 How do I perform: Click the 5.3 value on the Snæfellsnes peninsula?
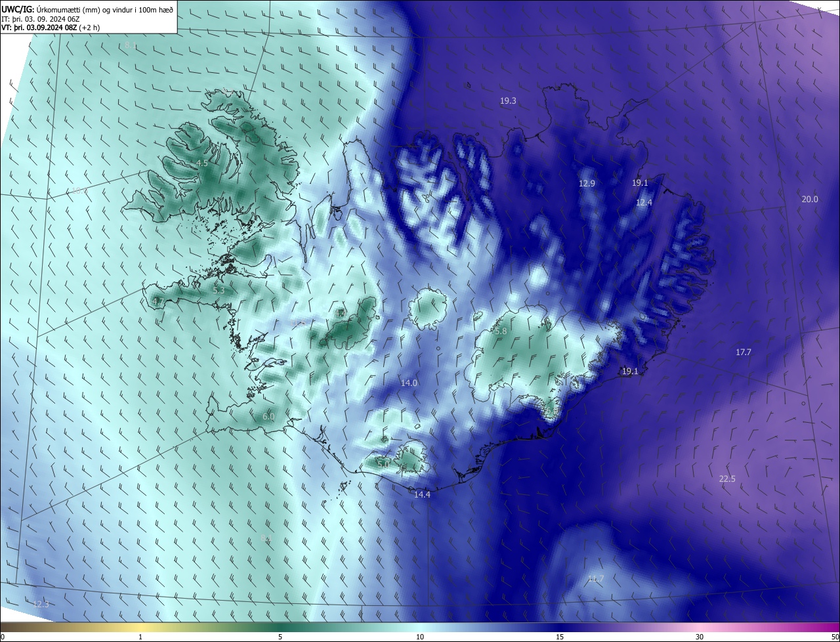click(x=219, y=290)
